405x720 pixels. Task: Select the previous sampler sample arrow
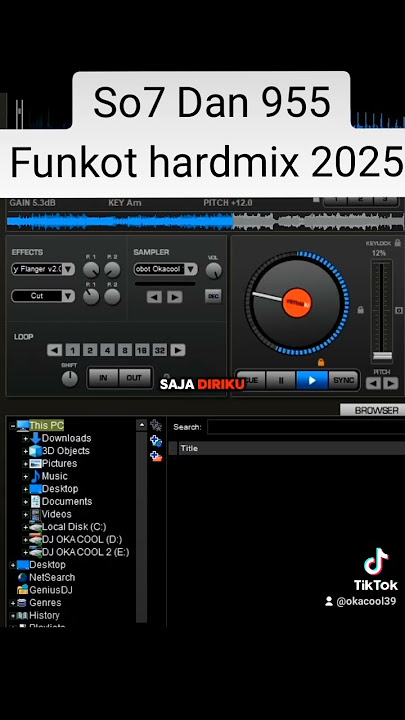pyautogui.click(x=154, y=297)
